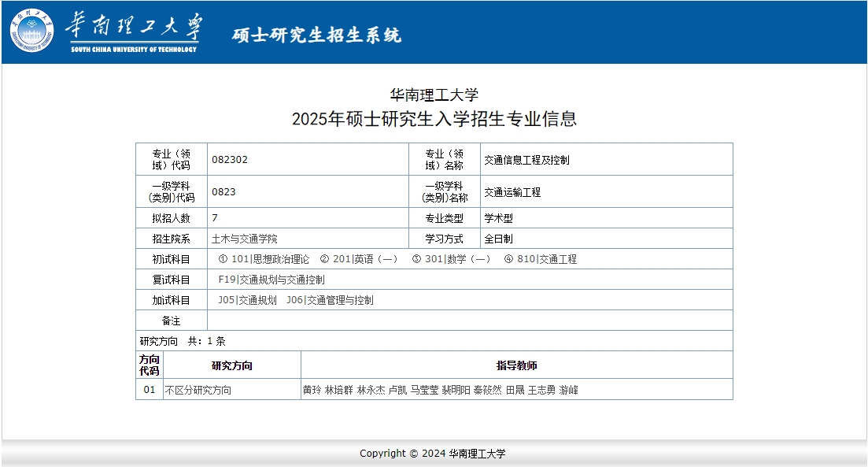
Task: Click the discipline name 交通运输工程
Action: tap(512, 191)
